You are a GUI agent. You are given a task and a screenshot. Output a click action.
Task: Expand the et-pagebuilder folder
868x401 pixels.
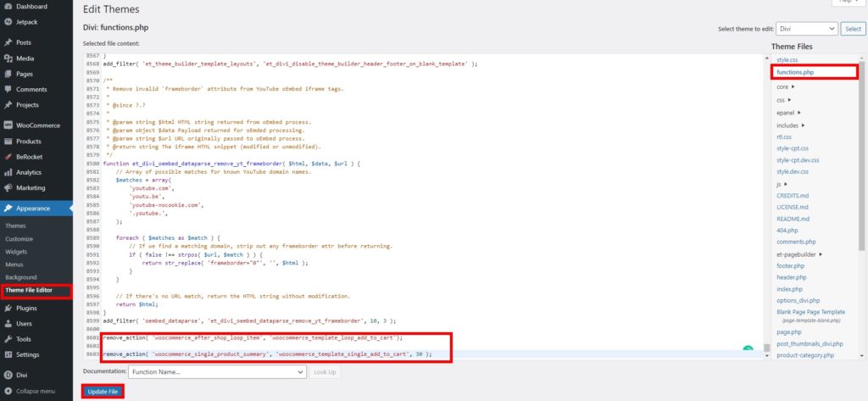point(821,254)
